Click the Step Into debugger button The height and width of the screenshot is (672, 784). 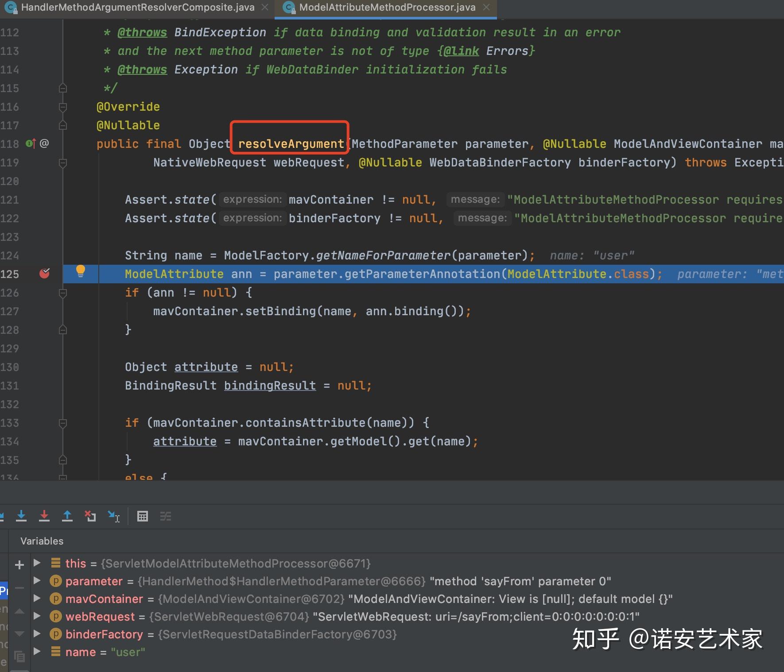[21, 516]
